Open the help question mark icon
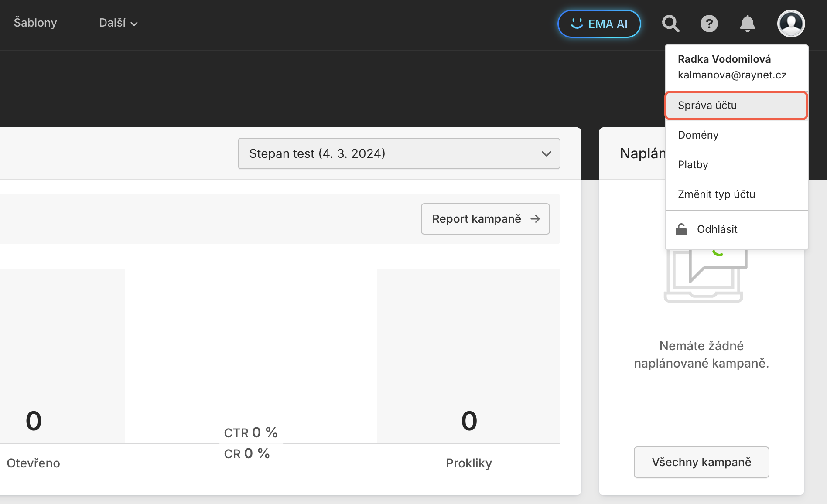The height and width of the screenshot is (504, 827). [709, 24]
